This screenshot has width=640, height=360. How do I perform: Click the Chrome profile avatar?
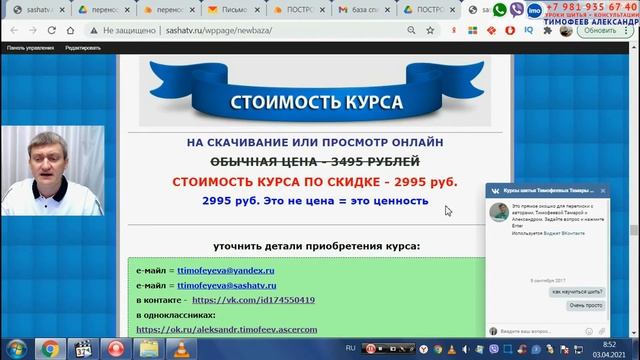[x=566, y=31]
